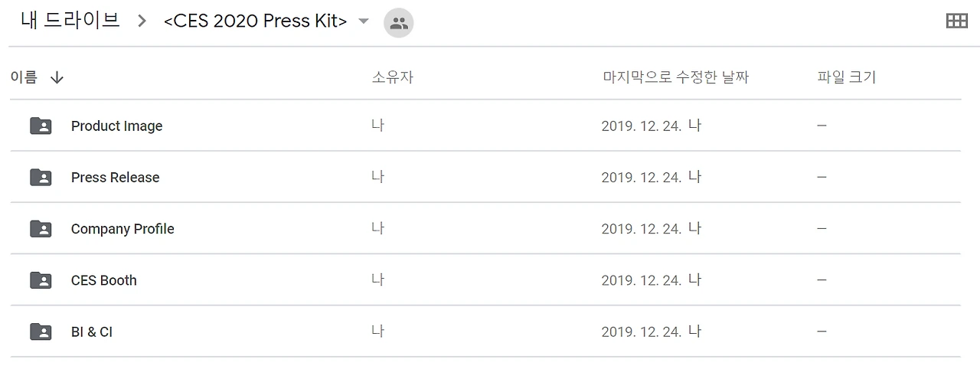Open the CES 2020 Press Kit dropdown arrow

[364, 21]
